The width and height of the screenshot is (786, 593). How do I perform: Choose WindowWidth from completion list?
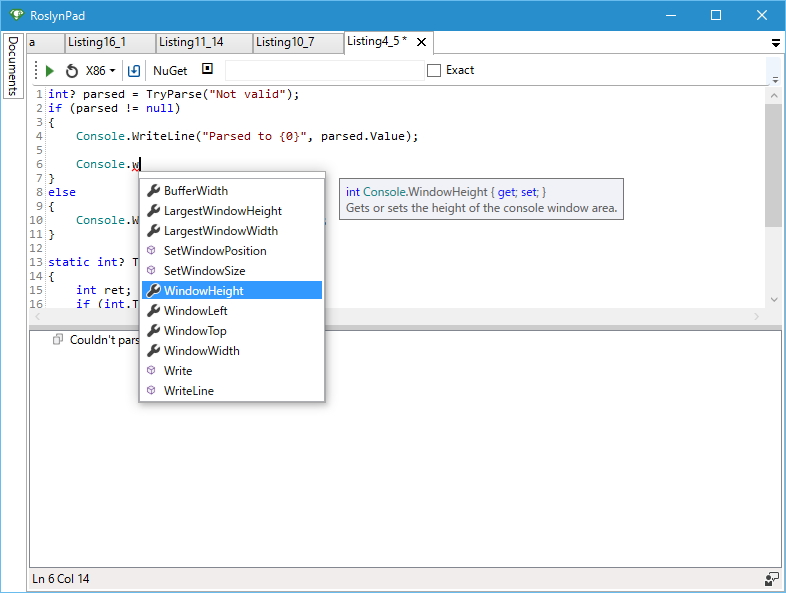232,351
